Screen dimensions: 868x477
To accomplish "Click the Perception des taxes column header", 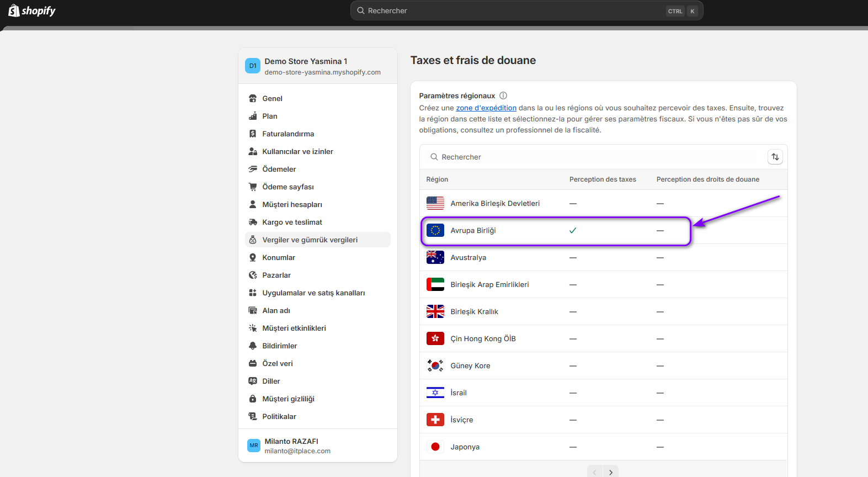I will 603,179.
